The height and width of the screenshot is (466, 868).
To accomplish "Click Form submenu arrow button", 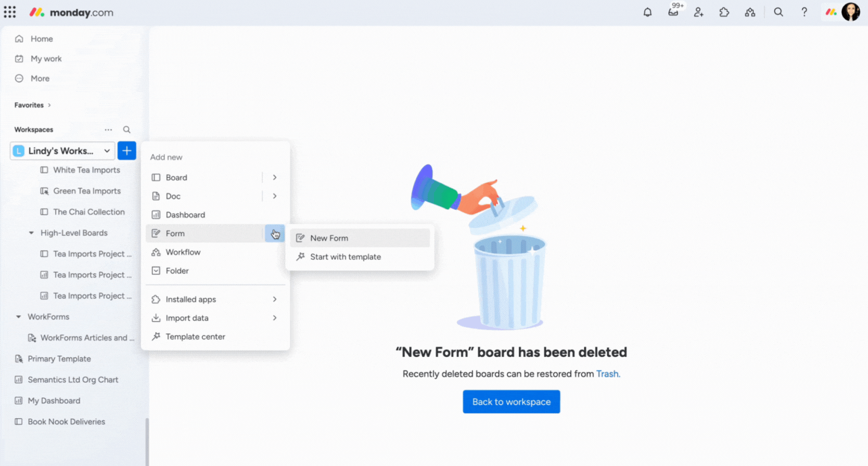I will [275, 234].
